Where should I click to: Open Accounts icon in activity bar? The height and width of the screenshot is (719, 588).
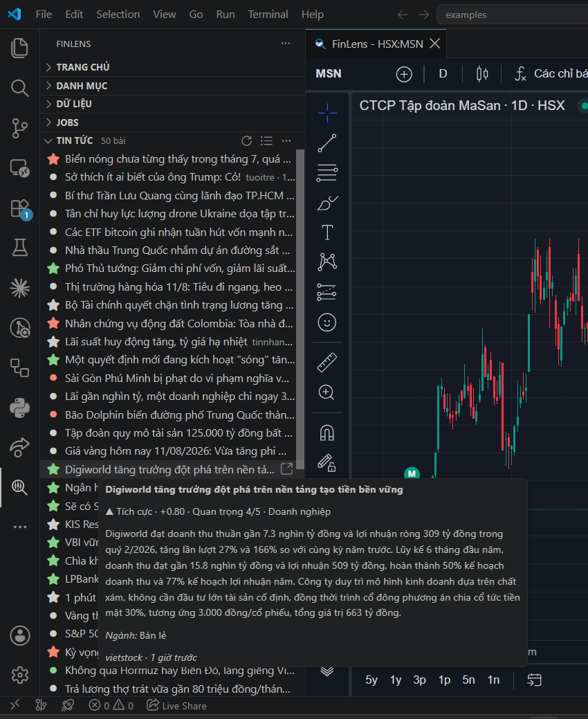[19, 635]
